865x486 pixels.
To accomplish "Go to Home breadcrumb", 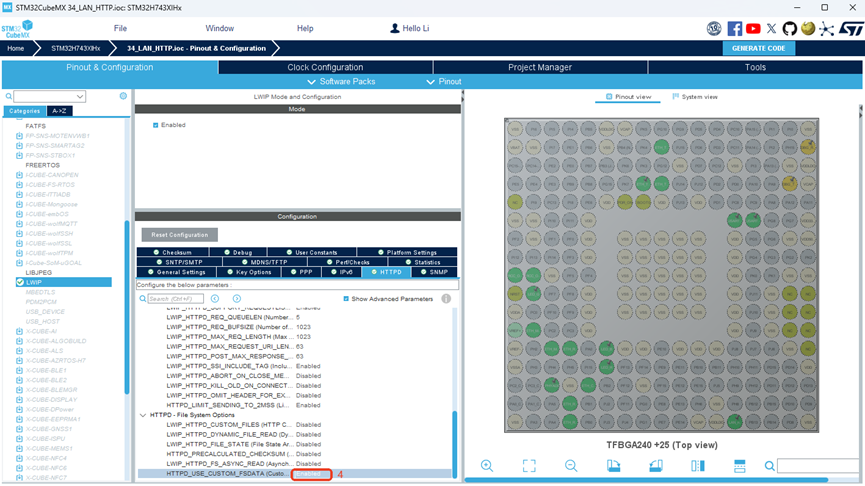I will (15, 49).
